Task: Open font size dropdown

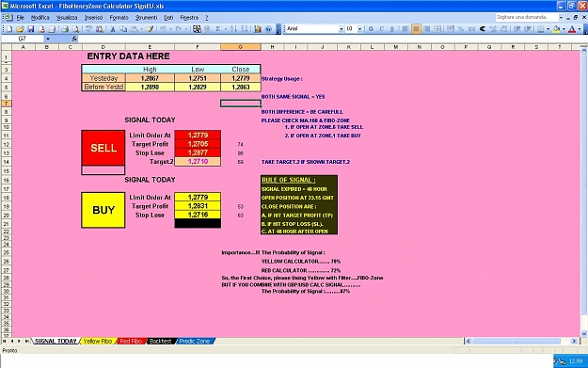Action: click(359, 29)
